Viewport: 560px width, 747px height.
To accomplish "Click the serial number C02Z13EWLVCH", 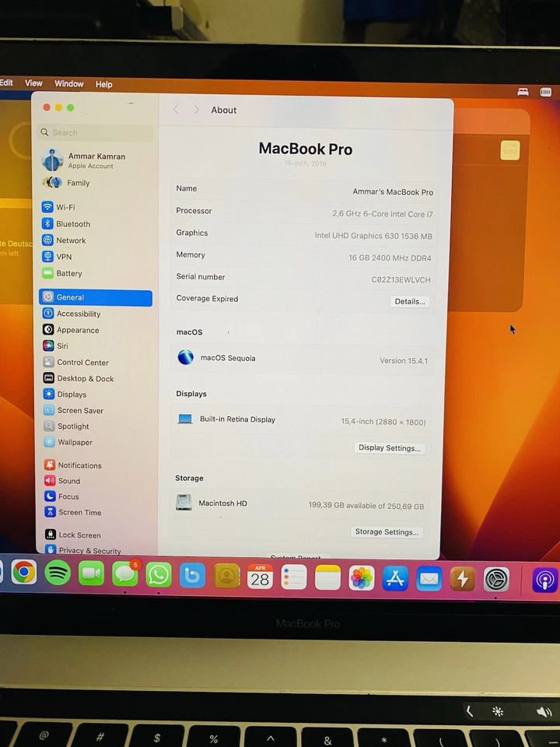I will tap(401, 279).
